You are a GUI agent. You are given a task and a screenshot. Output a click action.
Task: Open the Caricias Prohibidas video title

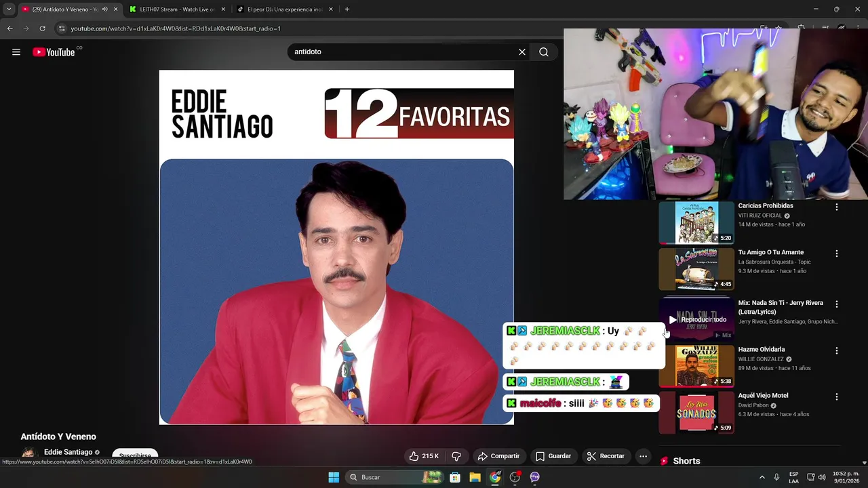[766, 205]
